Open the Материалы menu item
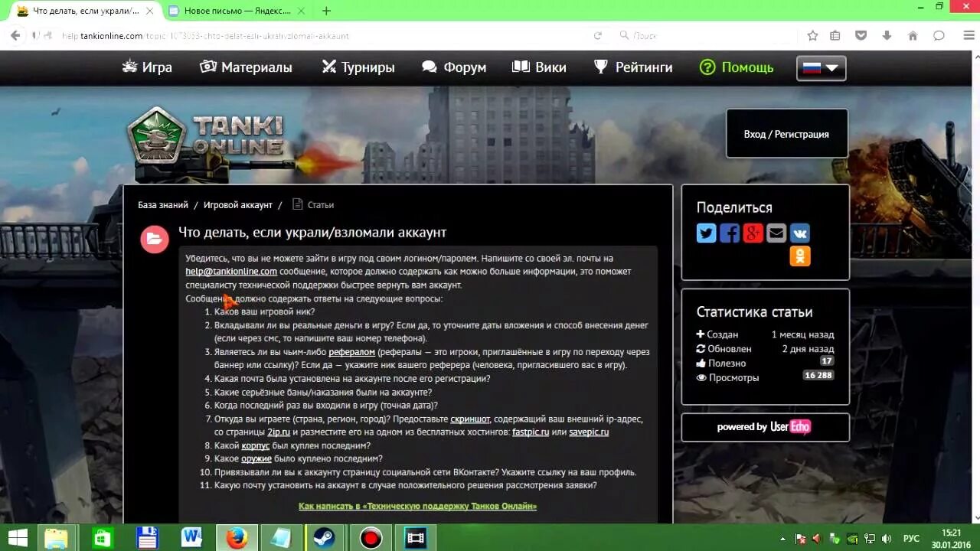980x551 pixels. 246,67
